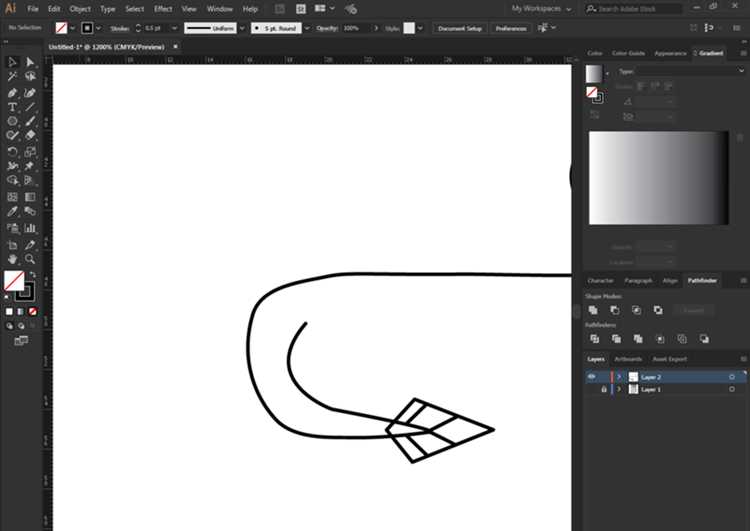Switch to the Appearance tab
This screenshot has width=750, height=531.
coord(670,53)
